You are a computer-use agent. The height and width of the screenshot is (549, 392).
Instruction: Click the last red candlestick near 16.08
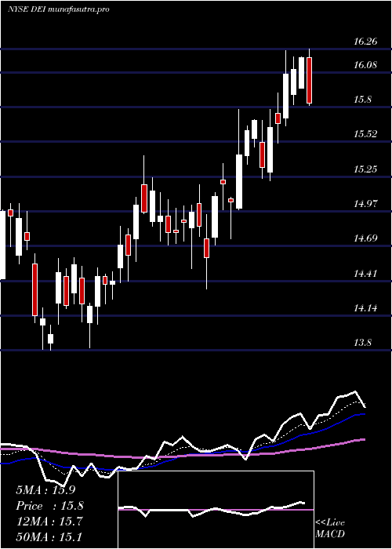tap(309, 80)
